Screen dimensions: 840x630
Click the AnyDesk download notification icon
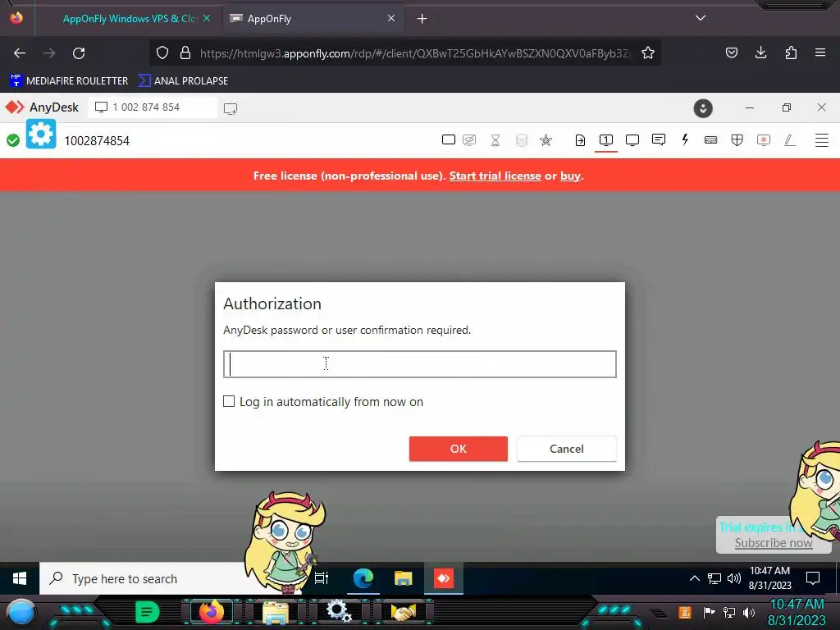(703, 108)
